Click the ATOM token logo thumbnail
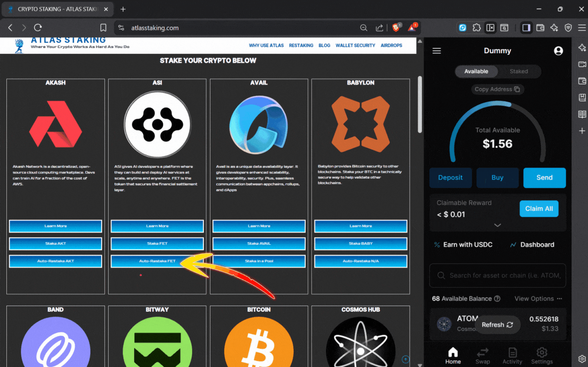The height and width of the screenshot is (367, 588). [x=444, y=324]
